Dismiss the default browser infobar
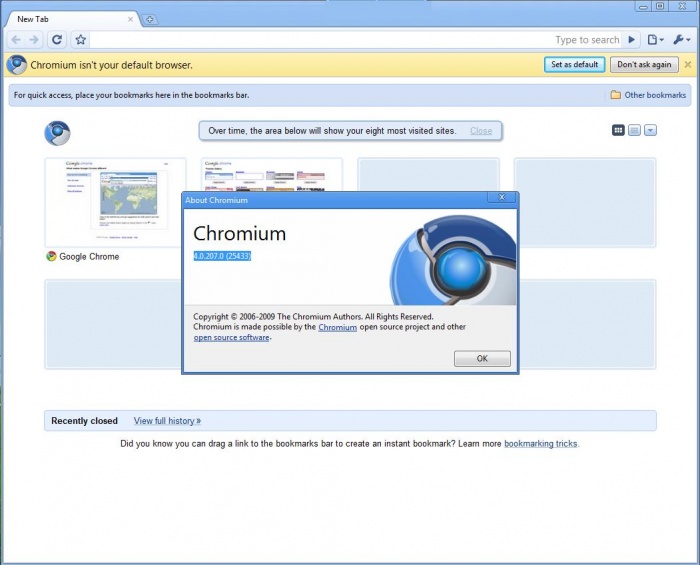The height and width of the screenshot is (565, 700). tap(688, 65)
